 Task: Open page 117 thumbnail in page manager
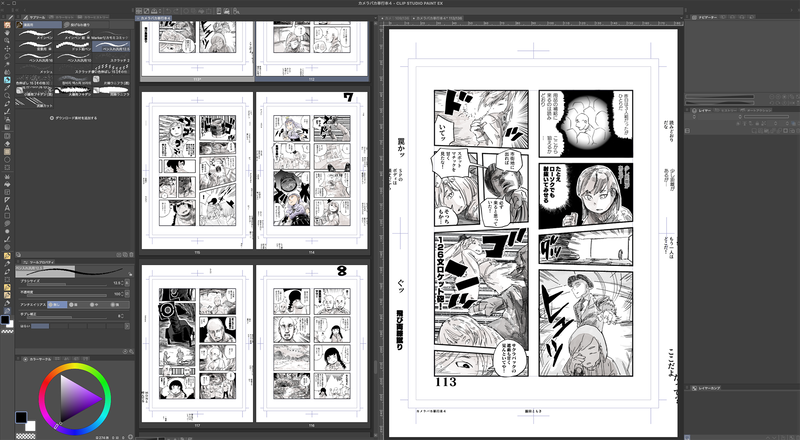pyautogui.click(x=197, y=344)
